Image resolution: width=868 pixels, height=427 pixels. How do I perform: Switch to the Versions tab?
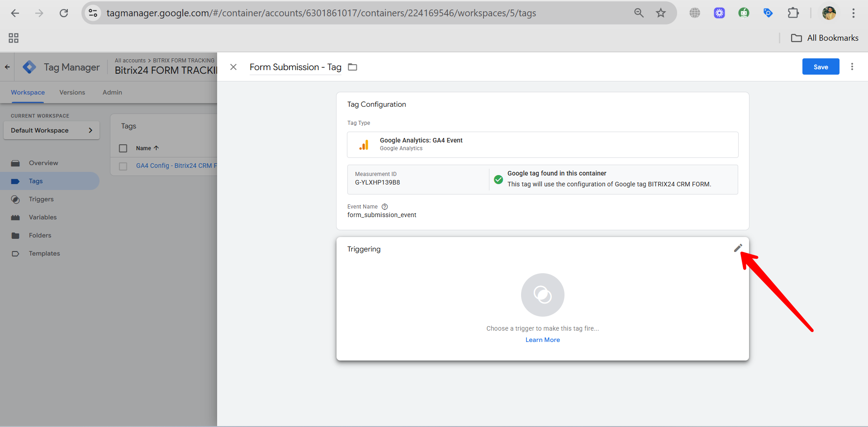(x=72, y=92)
